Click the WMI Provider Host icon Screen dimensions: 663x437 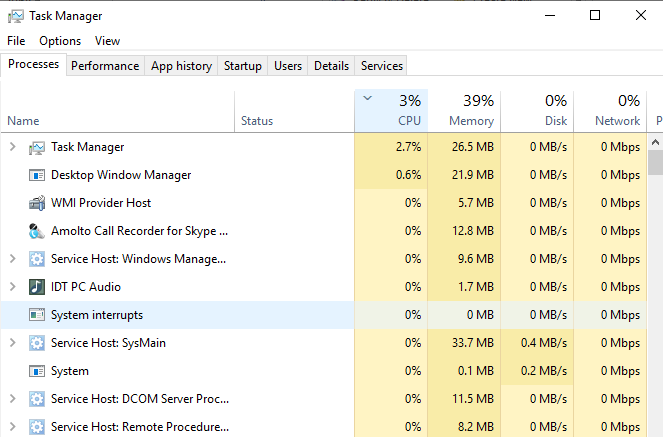click(x=37, y=203)
